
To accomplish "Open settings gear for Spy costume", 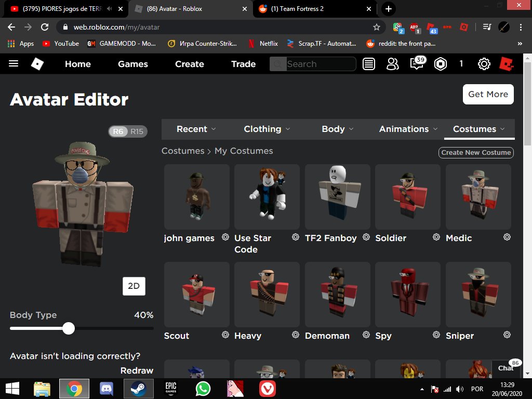I will 436,335.
